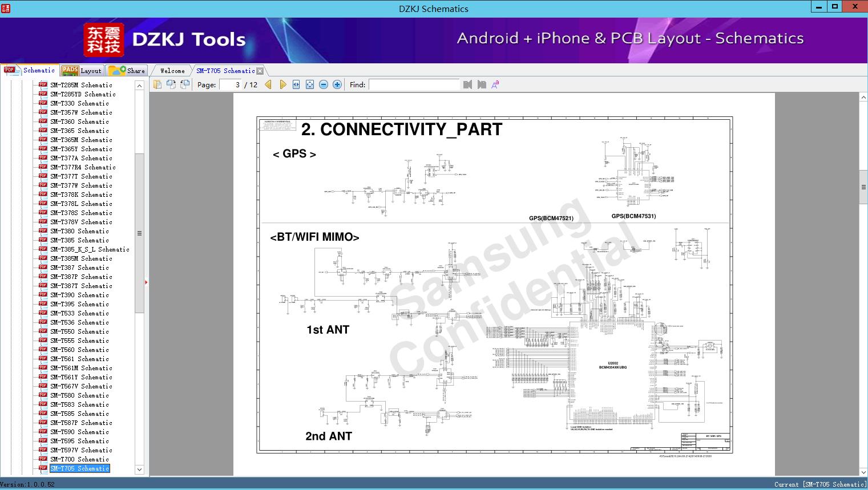
Task: Click the tree list scroll down arrow
Action: (x=139, y=469)
